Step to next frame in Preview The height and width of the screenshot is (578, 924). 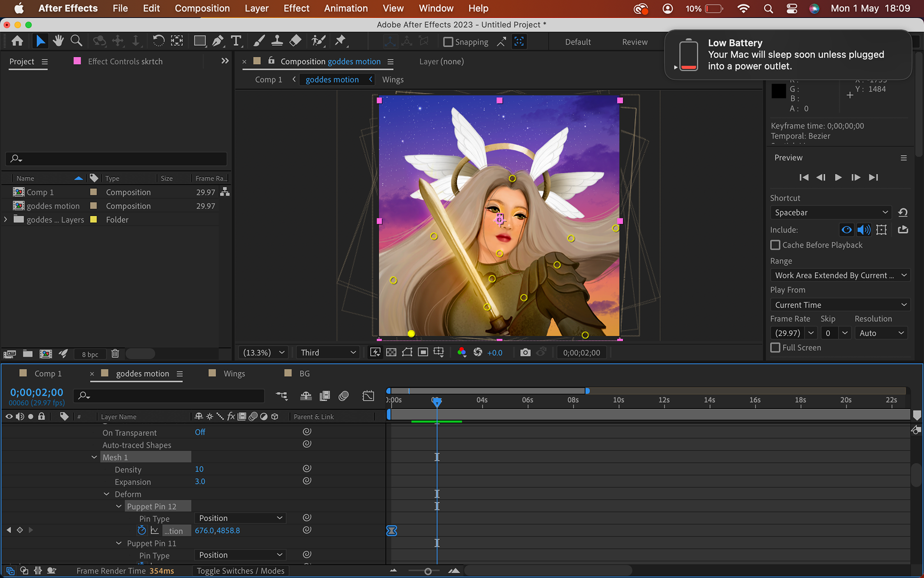pos(856,177)
